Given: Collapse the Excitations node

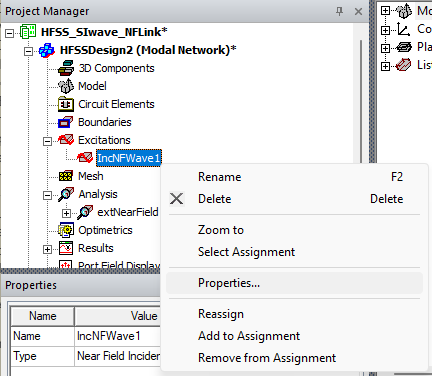Looking at the screenshot, I should pyautogui.click(x=48, y=141).
